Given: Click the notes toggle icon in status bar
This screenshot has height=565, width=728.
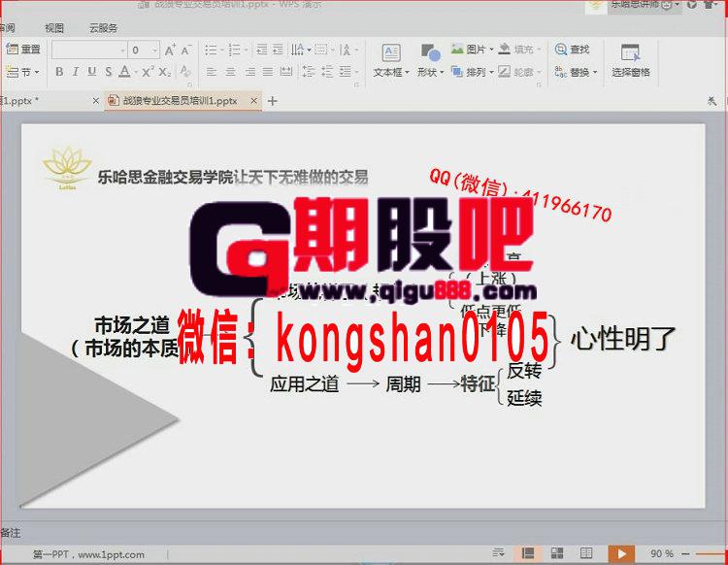Looking at the screenshot, I should [x=498, y=553].
